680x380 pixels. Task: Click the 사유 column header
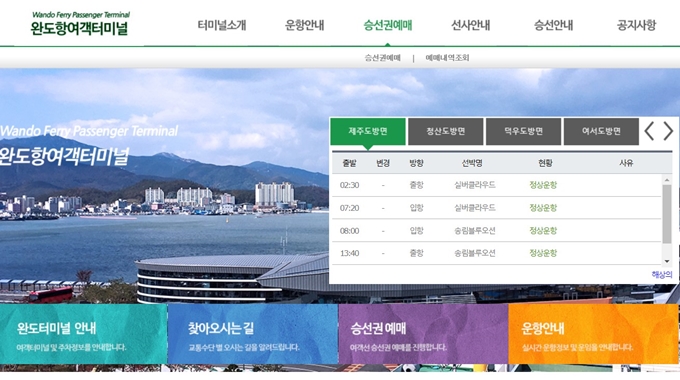tap(626, 163)
